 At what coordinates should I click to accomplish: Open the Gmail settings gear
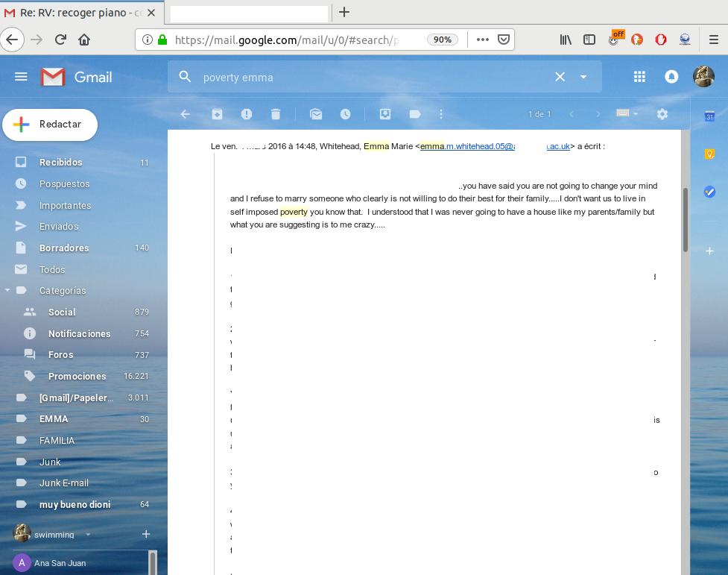pos(662,114)
